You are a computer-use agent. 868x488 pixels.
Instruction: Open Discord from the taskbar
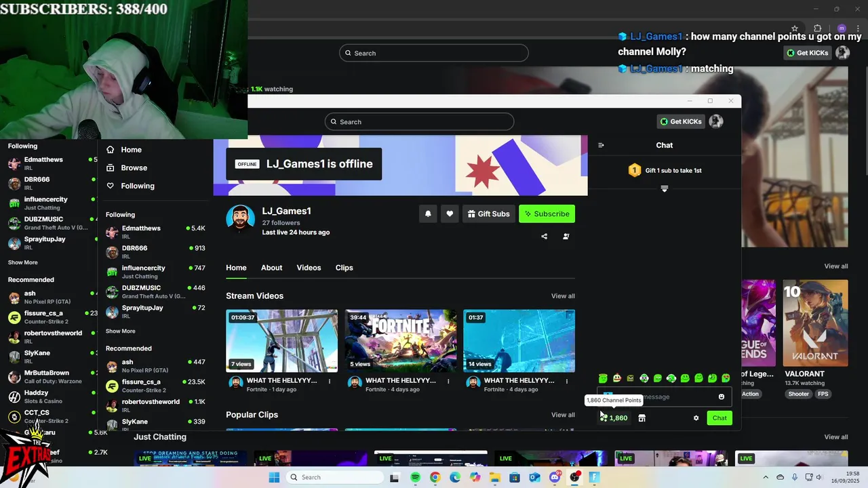pyautogui.click(x=555, y=478)
